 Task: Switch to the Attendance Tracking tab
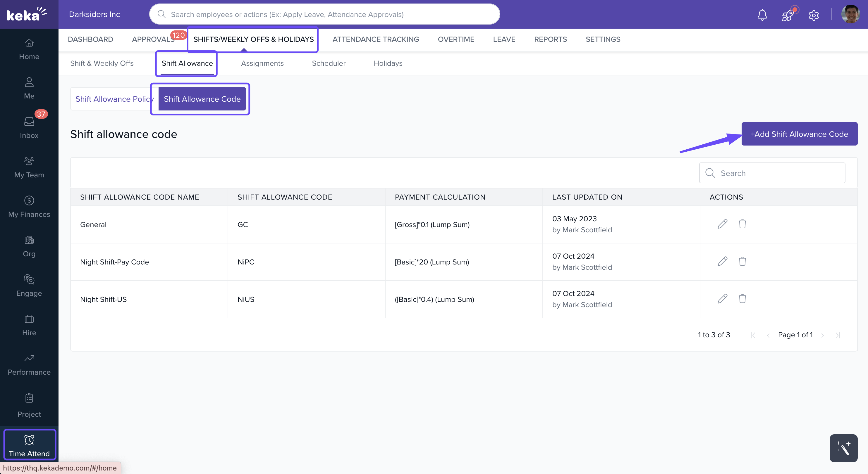[x=375, y=39]
